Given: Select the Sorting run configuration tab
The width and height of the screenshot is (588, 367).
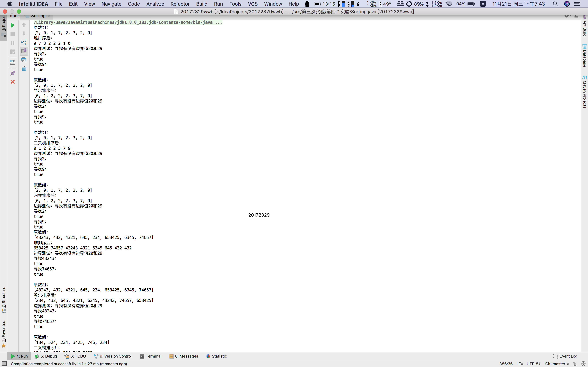Looking at the screenshot, I should click(38, 16).
